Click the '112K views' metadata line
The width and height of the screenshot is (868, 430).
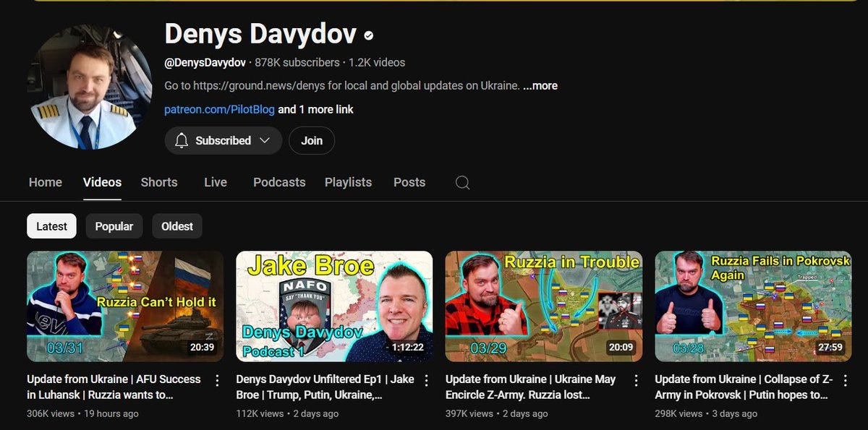coord(287,413)
